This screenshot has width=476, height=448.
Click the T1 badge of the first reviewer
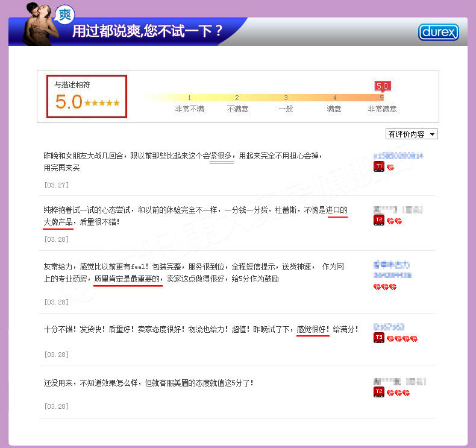coord(378,166)
